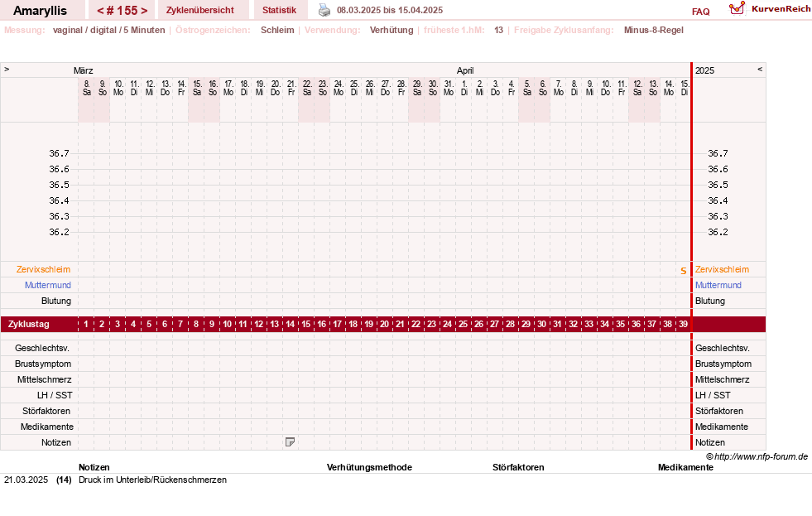The width and height of the screenshot is (812, 516).
Task: Go to next cycle arrow after #155
Action: 145,11
